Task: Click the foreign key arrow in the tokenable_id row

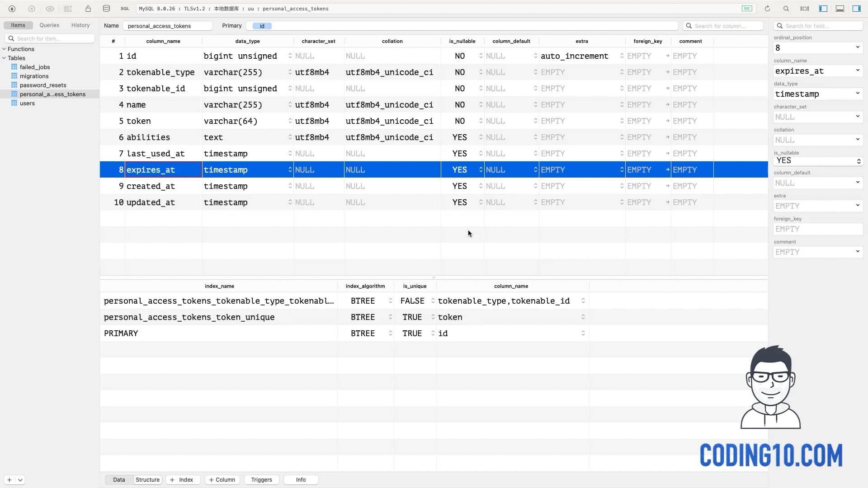Action: click(x=667, y=88)
